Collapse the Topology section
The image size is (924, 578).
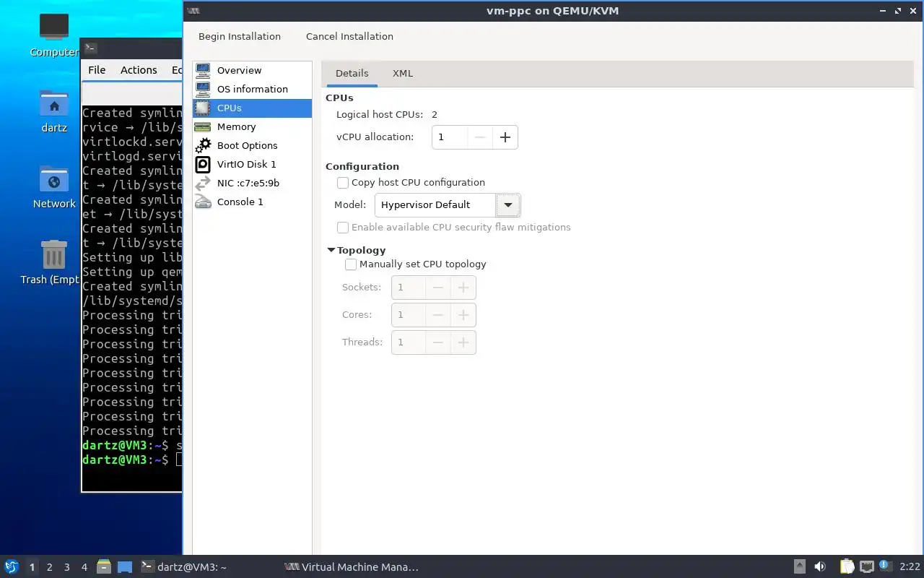tap(331, 250)
